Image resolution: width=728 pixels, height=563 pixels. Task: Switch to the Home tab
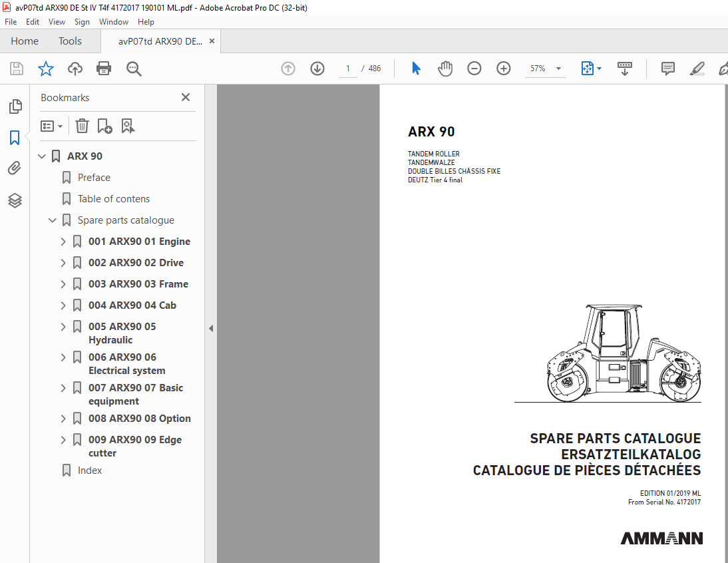tap(25, 41)
